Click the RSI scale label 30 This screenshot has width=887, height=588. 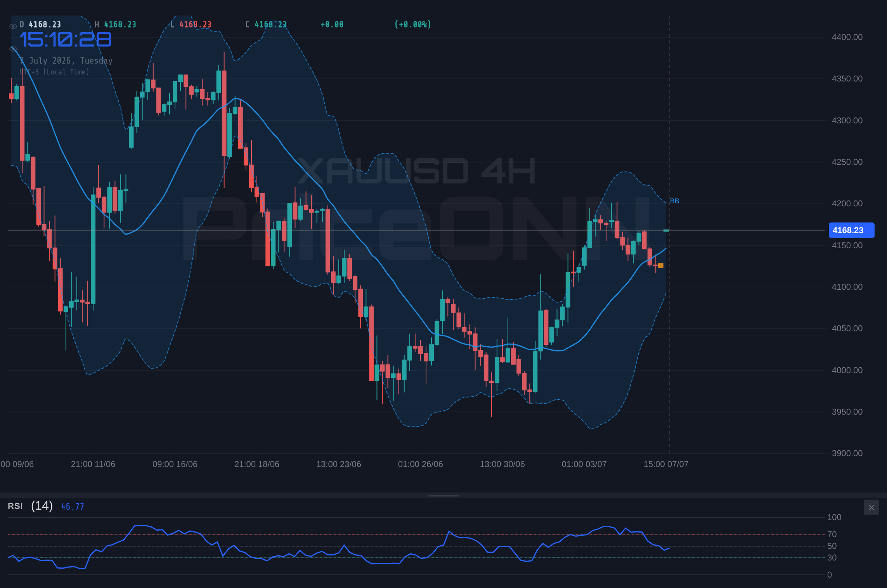tap(832, 558)
